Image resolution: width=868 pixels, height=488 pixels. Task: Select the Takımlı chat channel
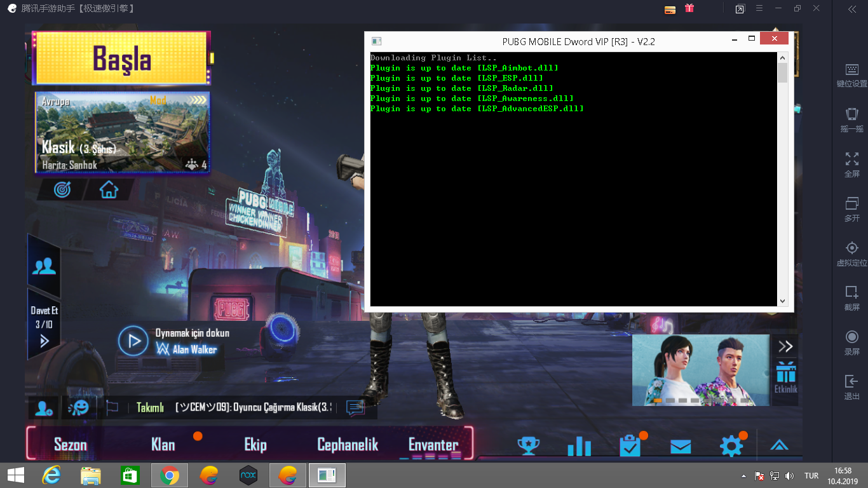coord(150,408)
